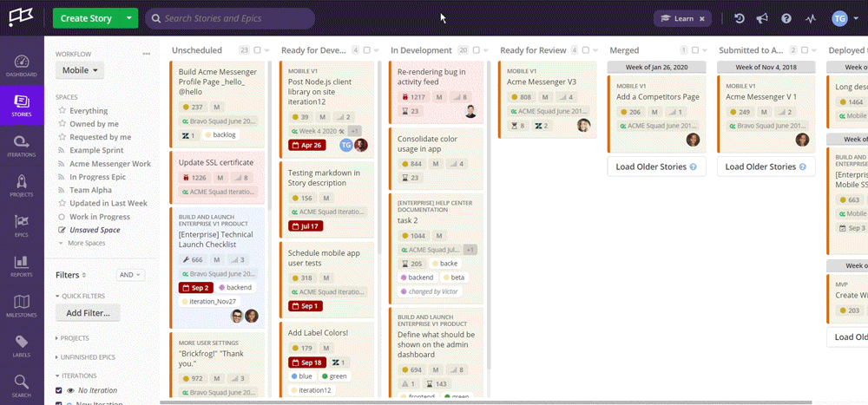This screenshot has width=868, height=405.
Task: Toggle Submitted column checkbox
Action: 805,50
